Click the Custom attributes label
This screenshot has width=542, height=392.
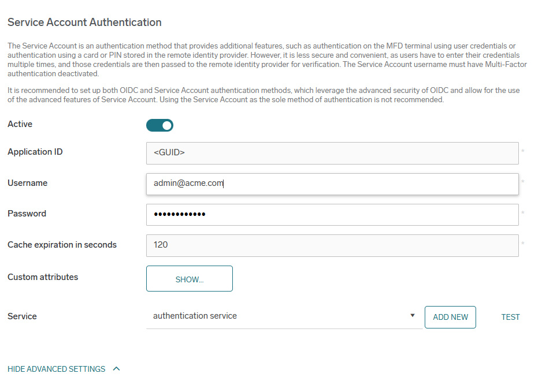tap(43, 277)
